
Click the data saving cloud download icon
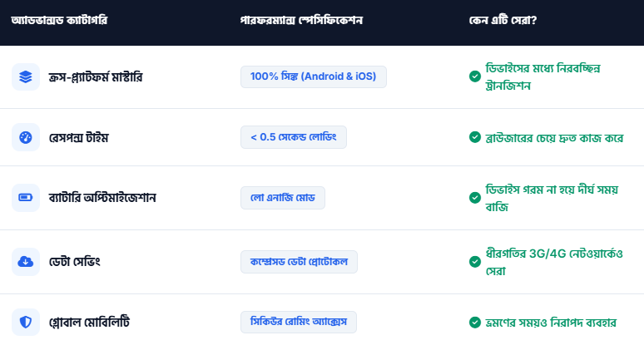26,262
